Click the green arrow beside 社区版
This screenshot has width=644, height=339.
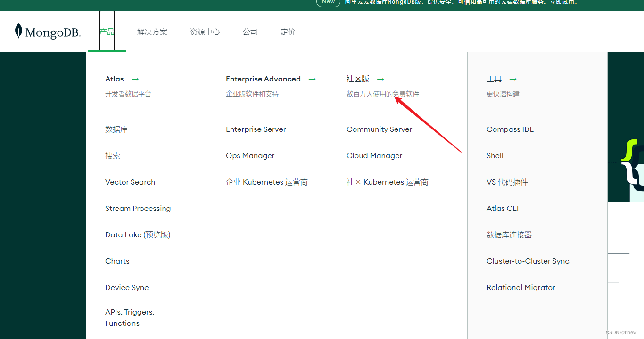click(381, 79)
